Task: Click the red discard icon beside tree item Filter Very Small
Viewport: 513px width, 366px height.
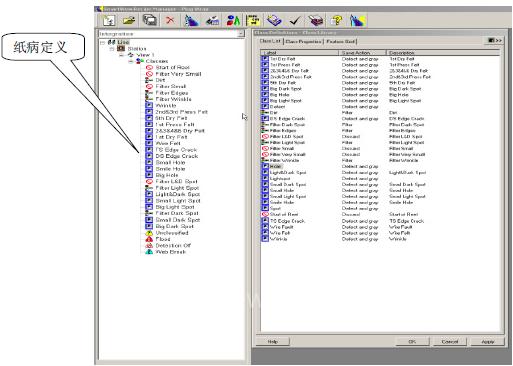Action: pyautogui.click(x=149, y=74)
